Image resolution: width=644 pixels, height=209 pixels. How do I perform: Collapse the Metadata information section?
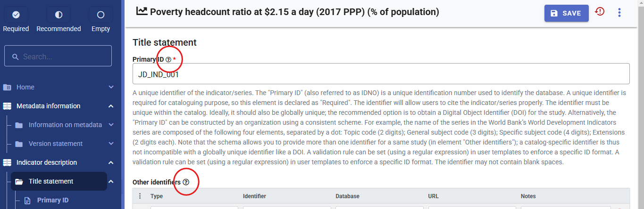point(111,106)
